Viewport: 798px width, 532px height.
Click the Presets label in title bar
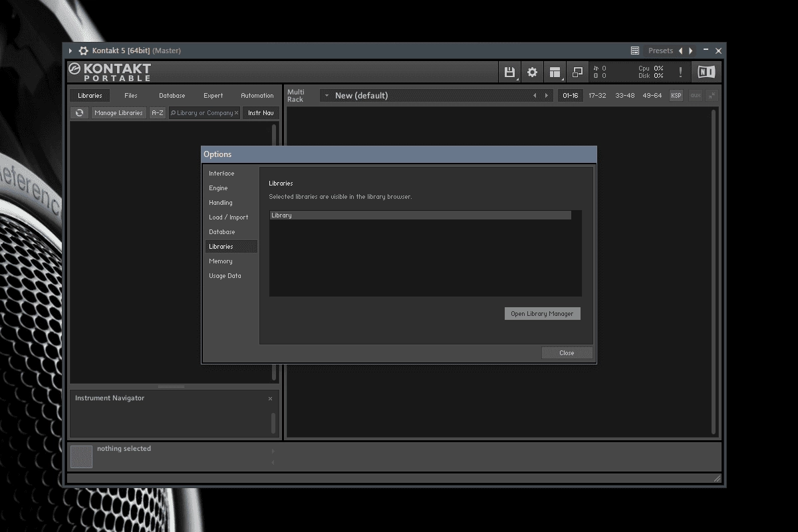click(x=660, y=51)
